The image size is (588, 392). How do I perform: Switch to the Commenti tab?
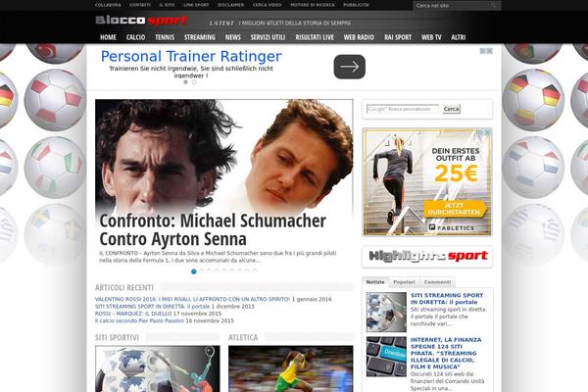point(437,282)
